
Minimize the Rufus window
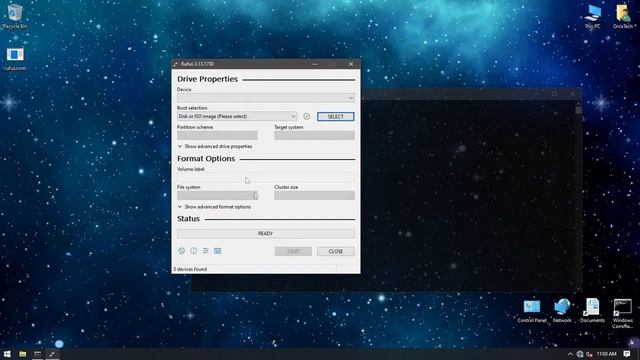click(315, 64)
